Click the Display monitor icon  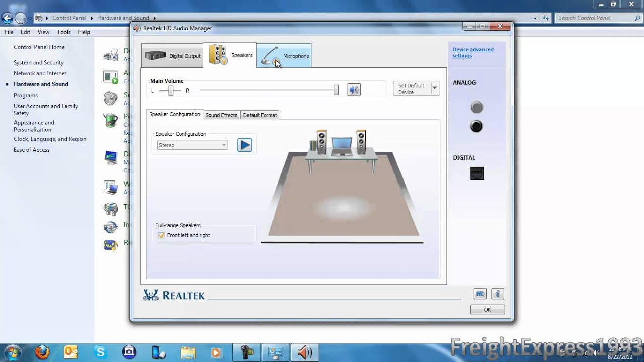pos(111,158)
